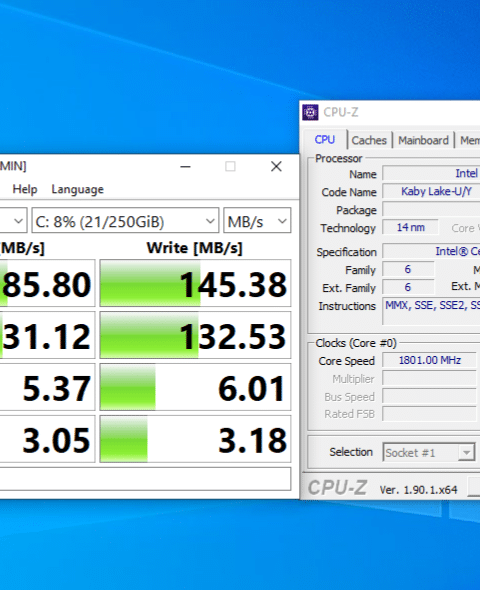Click the read result 85.80
Image resolution: width=480 pixels, height=590 pixels.
(x=47, y=283)
